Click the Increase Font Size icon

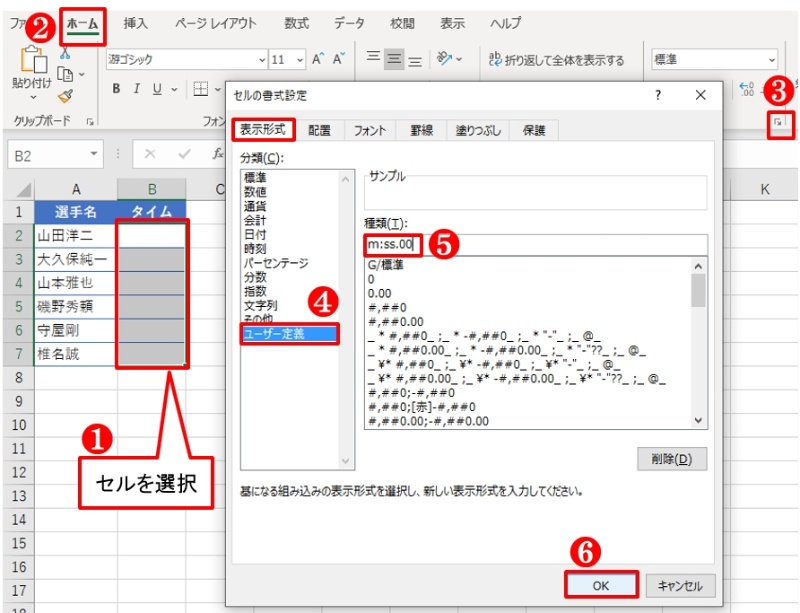pos(318,60)
